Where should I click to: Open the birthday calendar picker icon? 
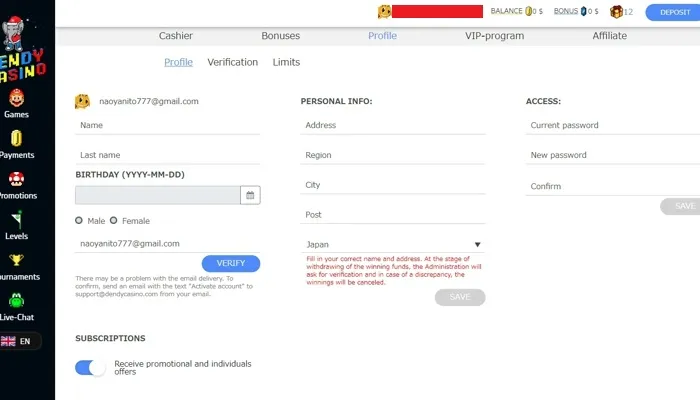click(x=250, y=195)
